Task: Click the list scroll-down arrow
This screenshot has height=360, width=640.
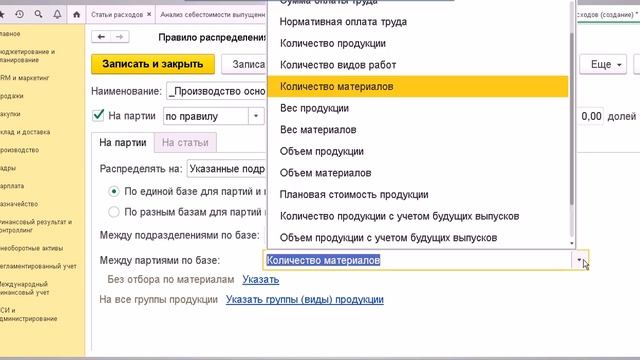Action: click(572, 243)
